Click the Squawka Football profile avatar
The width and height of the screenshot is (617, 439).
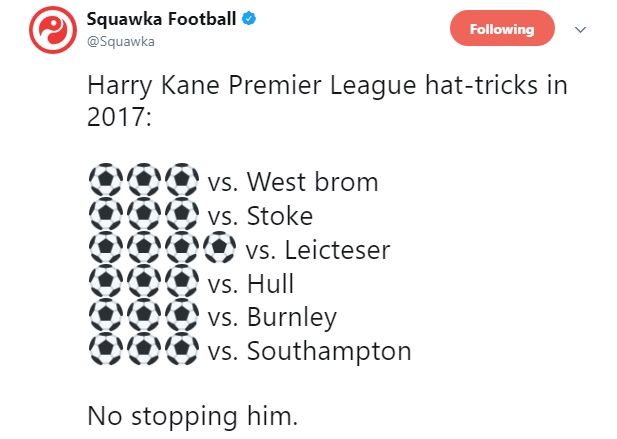[x=53, y=30]
